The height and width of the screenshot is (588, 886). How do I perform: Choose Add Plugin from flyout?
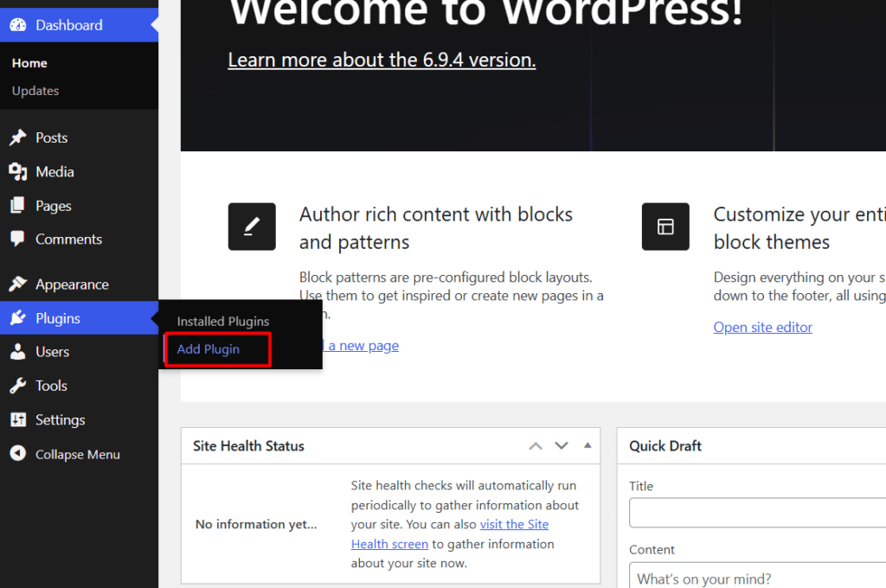tap(208, 349)
